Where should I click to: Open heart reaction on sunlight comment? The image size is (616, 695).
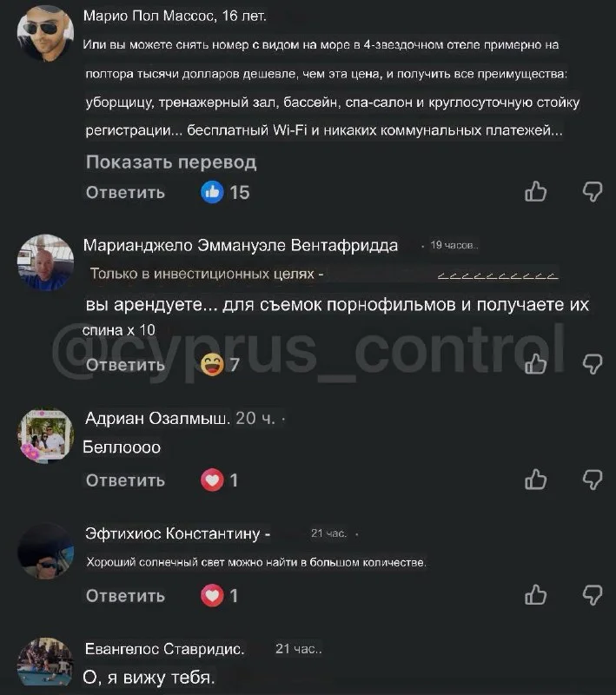[x=219, y=595]
